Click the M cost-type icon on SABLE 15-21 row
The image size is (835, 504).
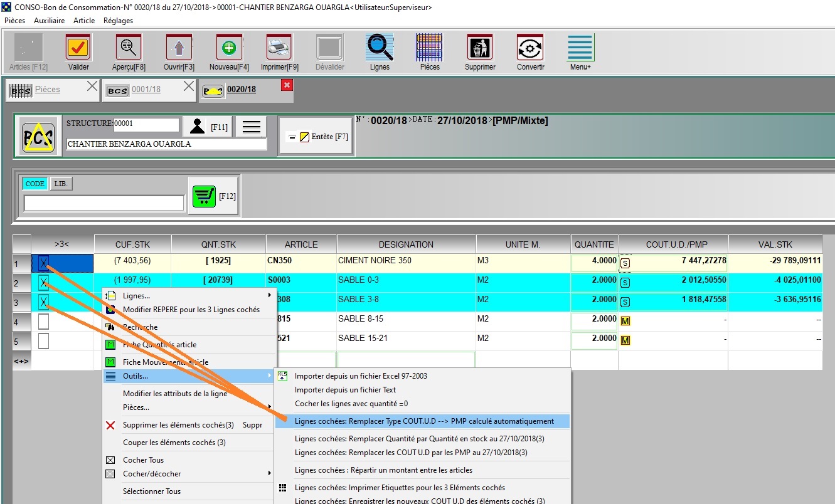[x=625, y=341]
